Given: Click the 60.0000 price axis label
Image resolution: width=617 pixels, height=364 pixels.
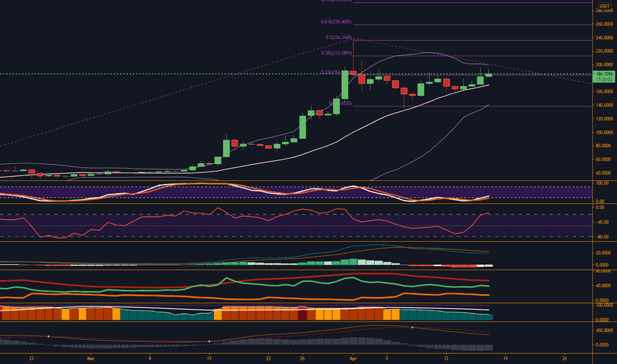Looking at the screenshot, I should (x=605, y=159).
